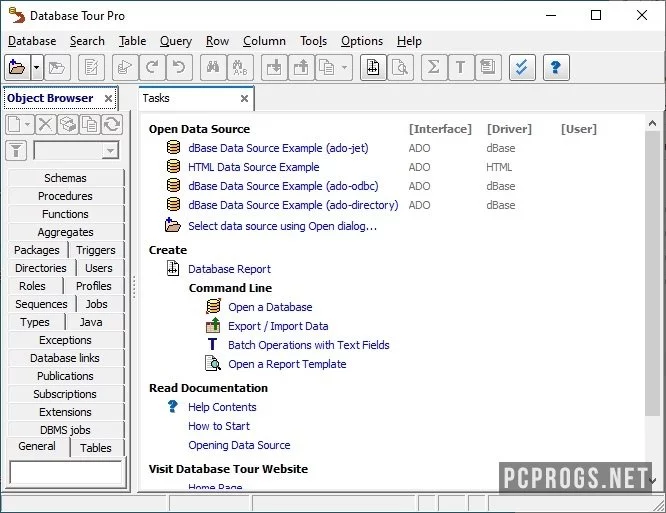Click the Tasks pane vertical scrollbar

[x=652, y=273]
